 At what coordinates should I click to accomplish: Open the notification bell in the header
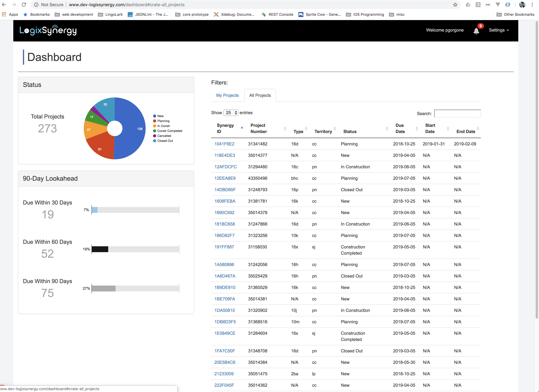pyautogui.click(x=476, y=30)
